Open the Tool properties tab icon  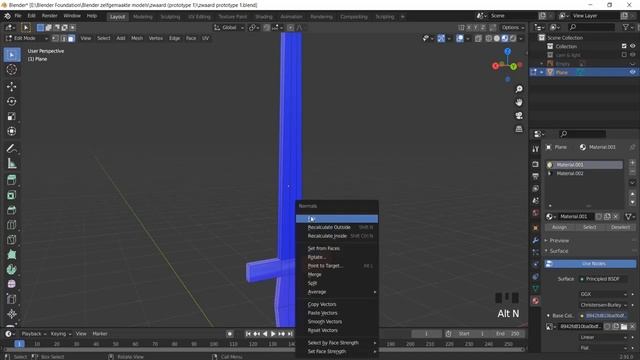click(x=536, y=149)
